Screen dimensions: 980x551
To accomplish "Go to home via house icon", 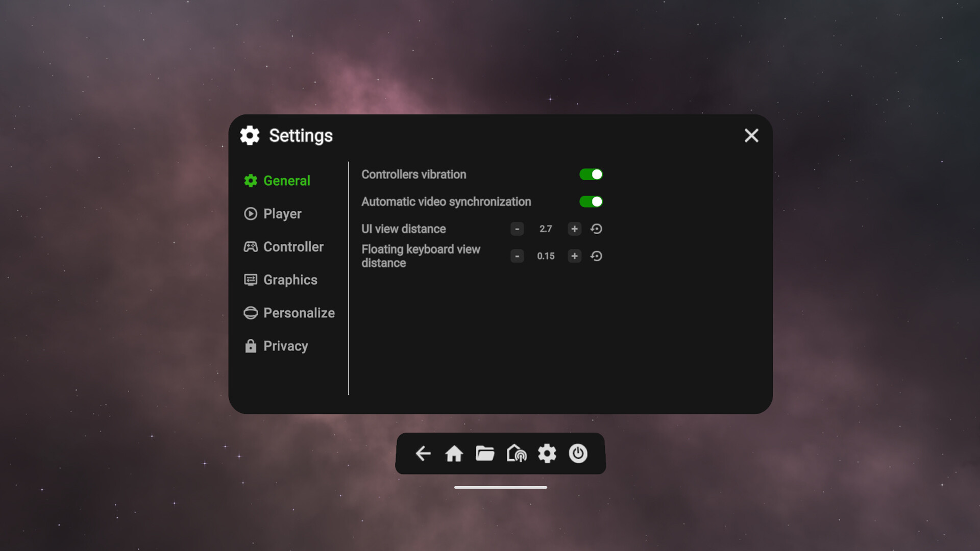I will [454, 453].
